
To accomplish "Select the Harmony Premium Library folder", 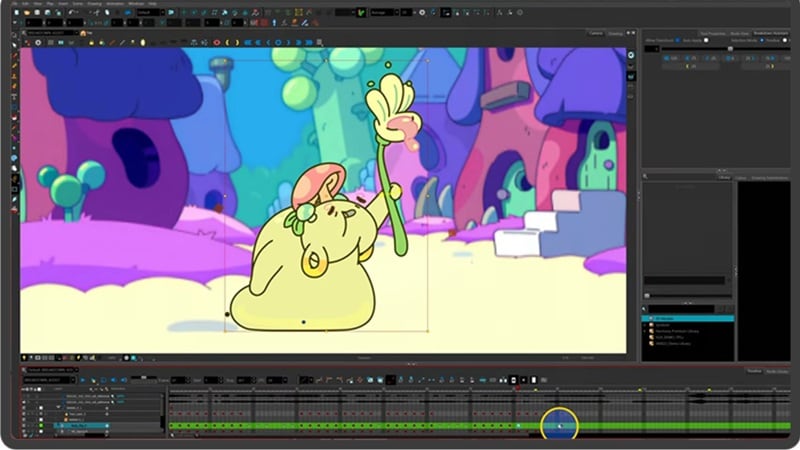I will pos(677,331).
